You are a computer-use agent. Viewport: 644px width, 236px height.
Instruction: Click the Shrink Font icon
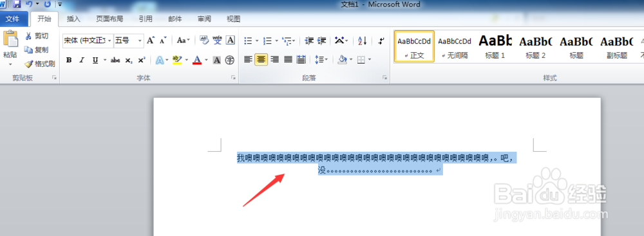pos(163,41)
